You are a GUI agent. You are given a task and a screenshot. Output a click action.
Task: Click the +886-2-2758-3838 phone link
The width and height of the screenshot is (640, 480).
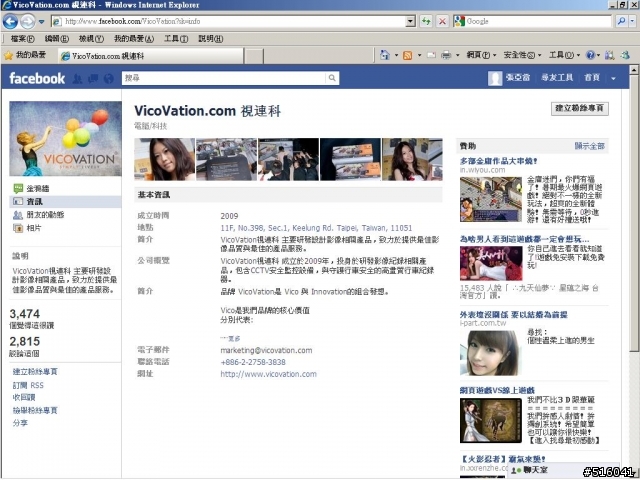pos(253,362)
